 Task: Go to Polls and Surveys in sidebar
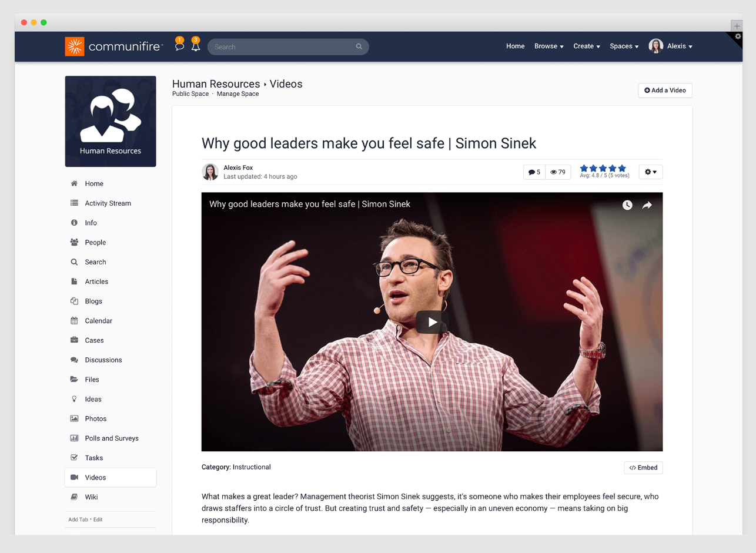tap(111, 438)
